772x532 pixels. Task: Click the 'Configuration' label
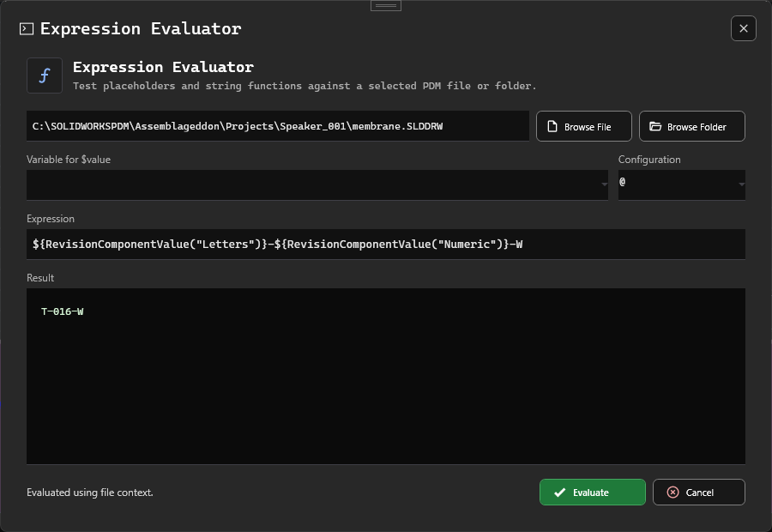(649, 160)
